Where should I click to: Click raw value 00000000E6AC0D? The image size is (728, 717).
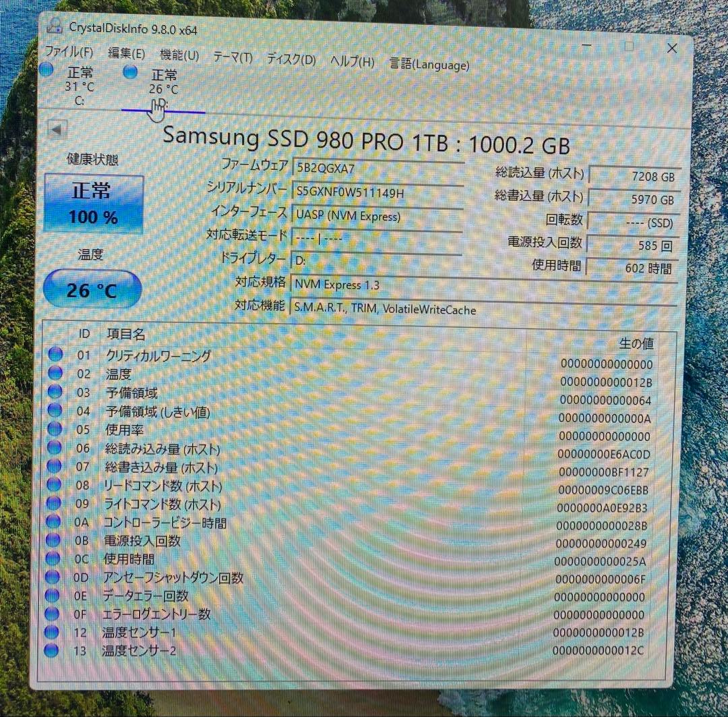click(603, 453)
